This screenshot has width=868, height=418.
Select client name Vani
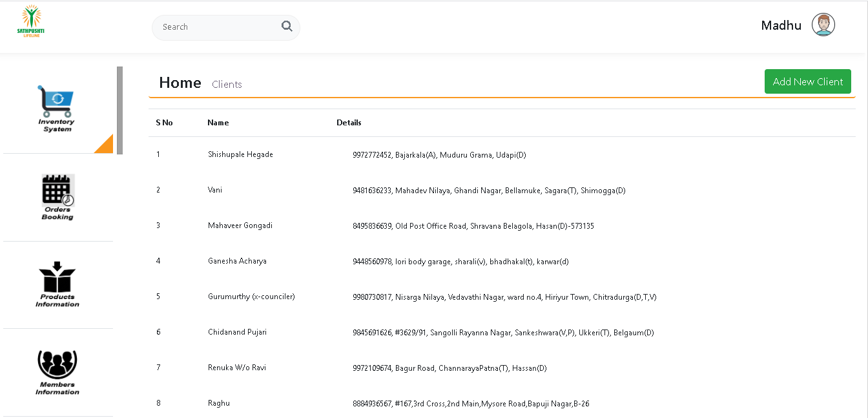[216, 190]
